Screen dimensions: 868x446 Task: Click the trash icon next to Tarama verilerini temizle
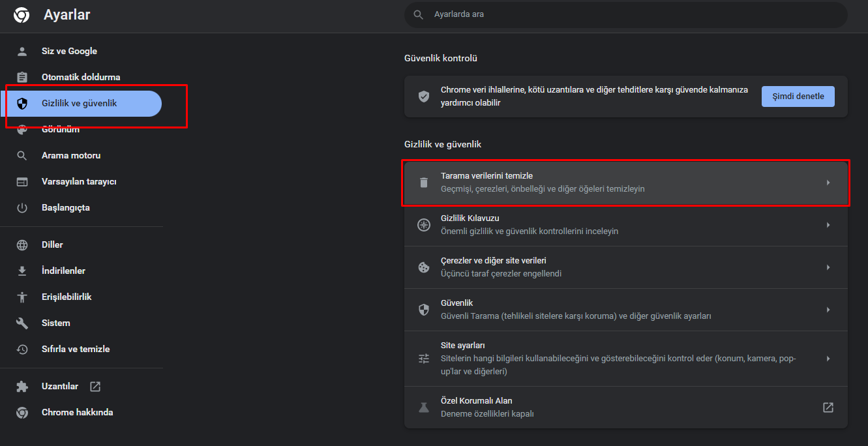tap(423, 182)
